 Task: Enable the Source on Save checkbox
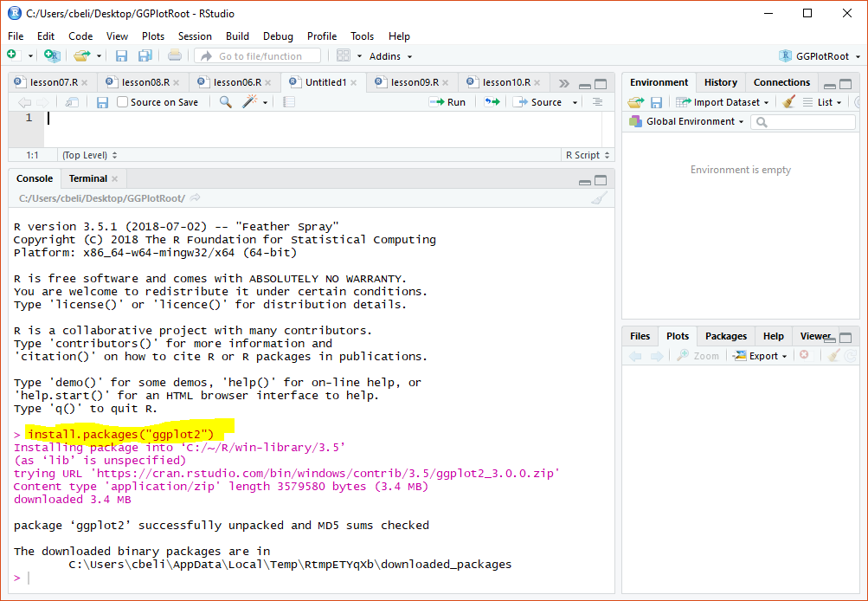pyautogui.click(x=123, y=102)
